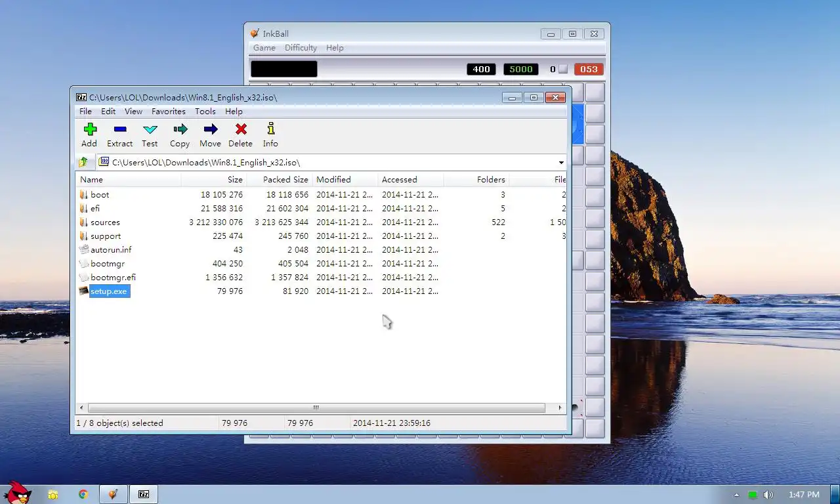The image size is (840, 504).
Task: Open the Favorites menu
Action: pyautogui.click(x=169, y=112)
